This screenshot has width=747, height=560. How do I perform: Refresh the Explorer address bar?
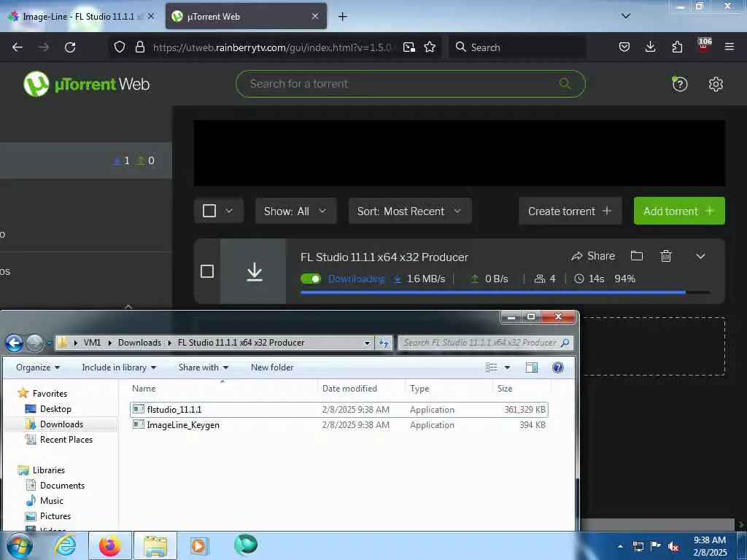(384, 343)
